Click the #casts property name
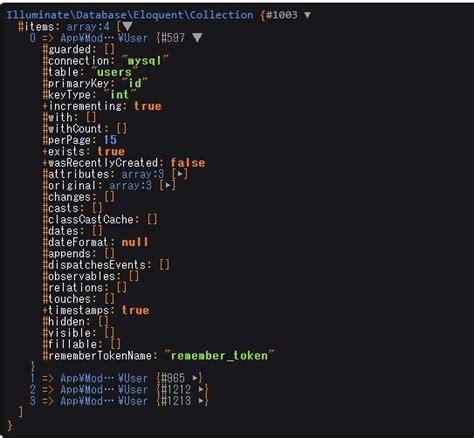 click(x=61, y=208)
